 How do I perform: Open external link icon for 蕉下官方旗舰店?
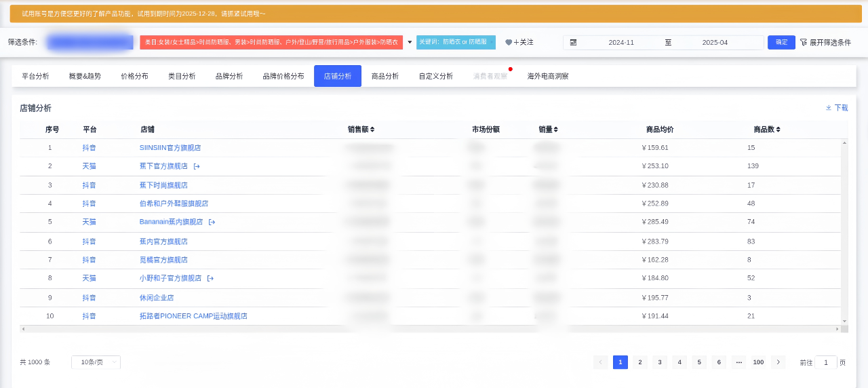click(x=197, y=166)
